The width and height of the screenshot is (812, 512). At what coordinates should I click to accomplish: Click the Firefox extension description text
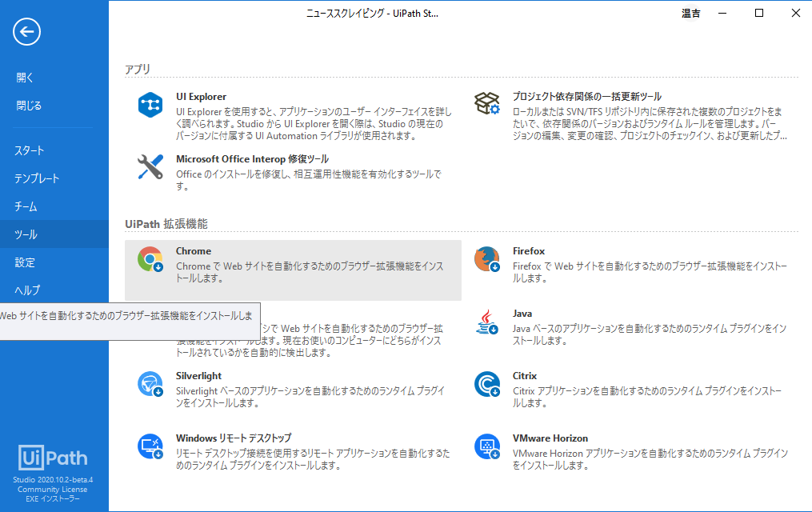pyautogui.click(x=650, y=272)
